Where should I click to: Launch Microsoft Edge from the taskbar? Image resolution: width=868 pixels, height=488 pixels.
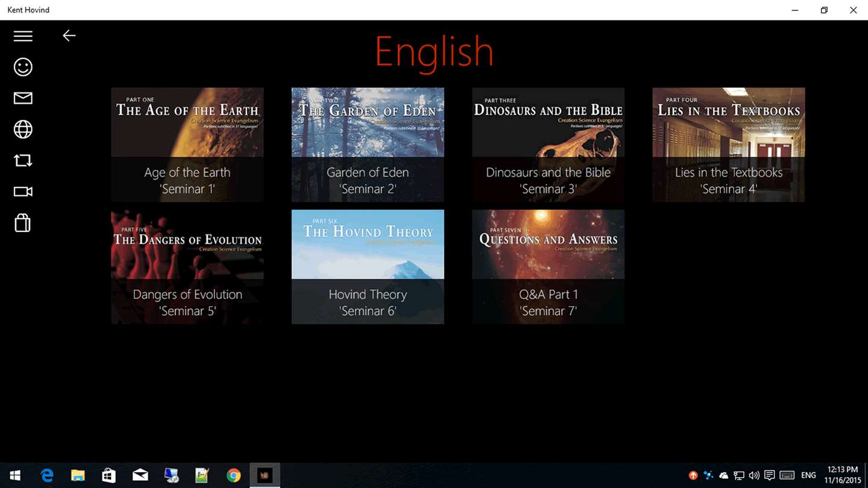[47, 475]
